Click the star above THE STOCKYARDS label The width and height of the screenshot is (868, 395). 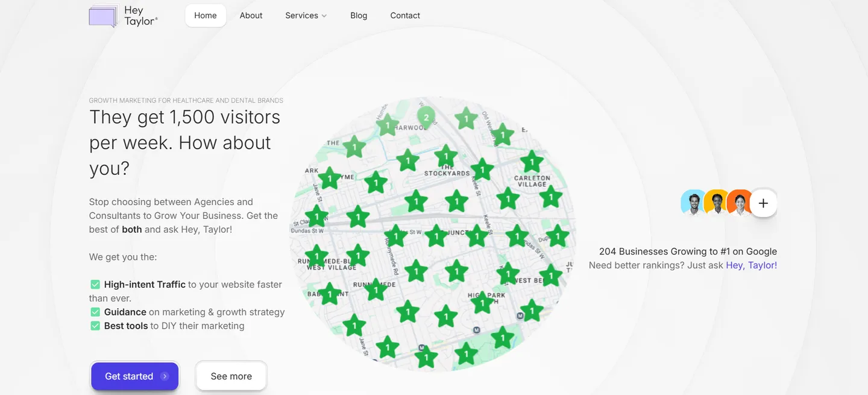click(446, 156)
